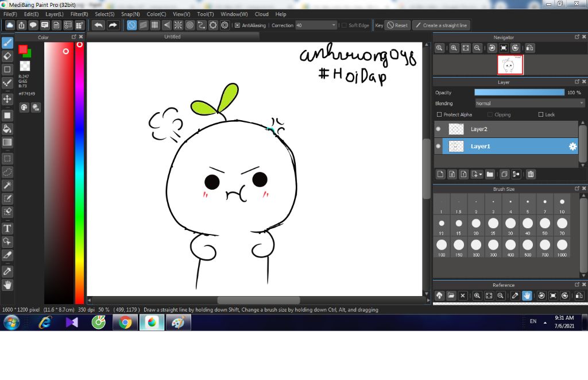The image size is (588, 380).
Task: Turn snap off with the blue icon
Action: point(131,25)
